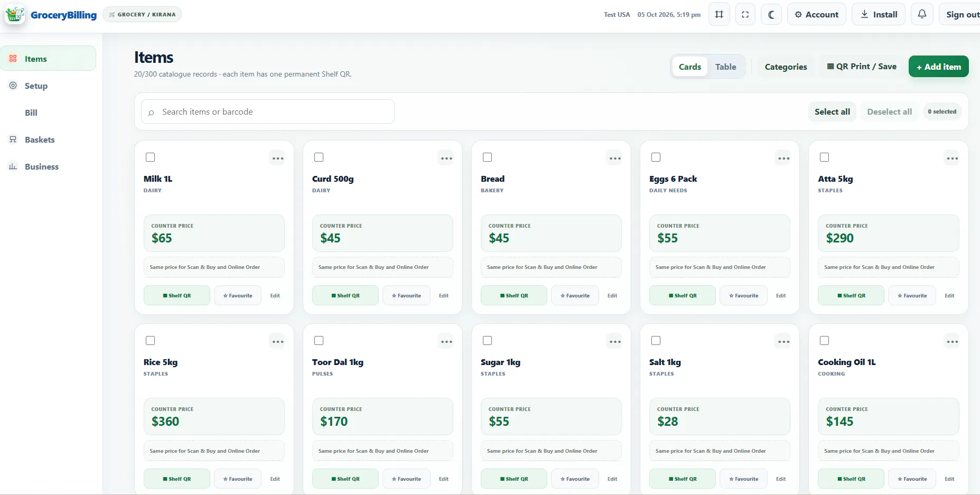
Task: Open more options for Toor Dal 1kg
Action: tap(446, 341)
